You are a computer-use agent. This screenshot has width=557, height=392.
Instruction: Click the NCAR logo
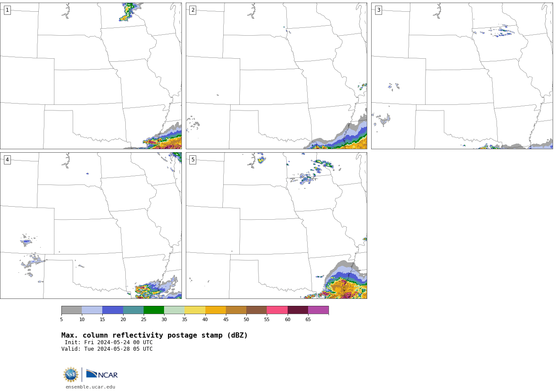click(x=102, y=374)
